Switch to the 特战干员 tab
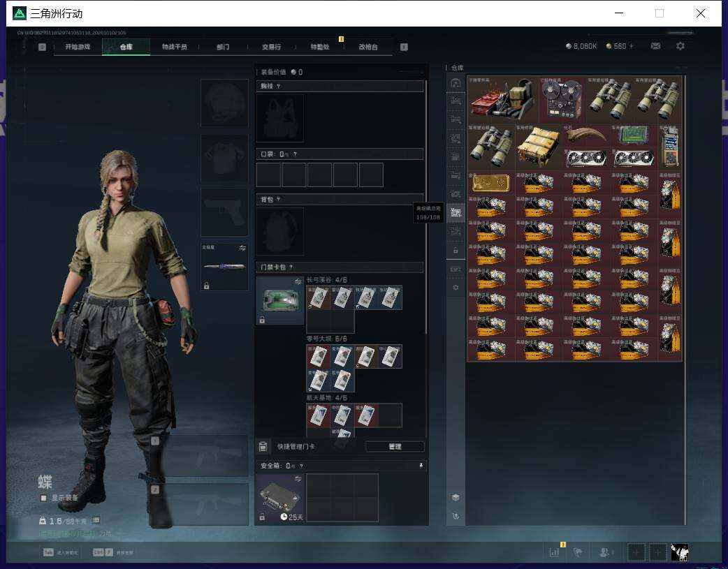Image resolution: width=728 pixels, height=569 pixels. click(x=175, y=47)
